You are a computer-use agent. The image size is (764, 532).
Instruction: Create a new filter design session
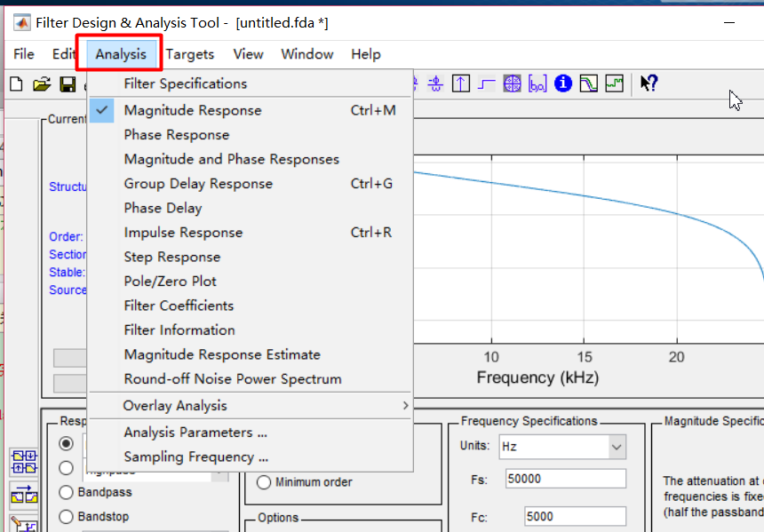[17, 84]
